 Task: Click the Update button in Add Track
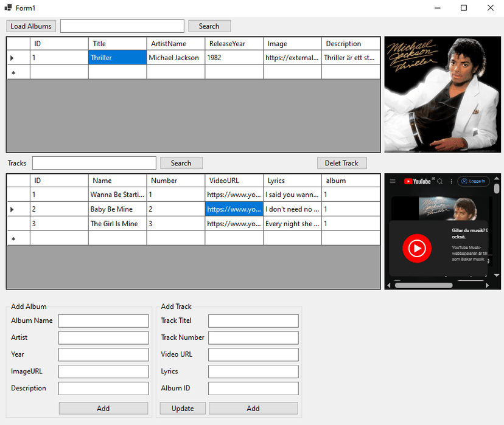click(x=183, y=409)
